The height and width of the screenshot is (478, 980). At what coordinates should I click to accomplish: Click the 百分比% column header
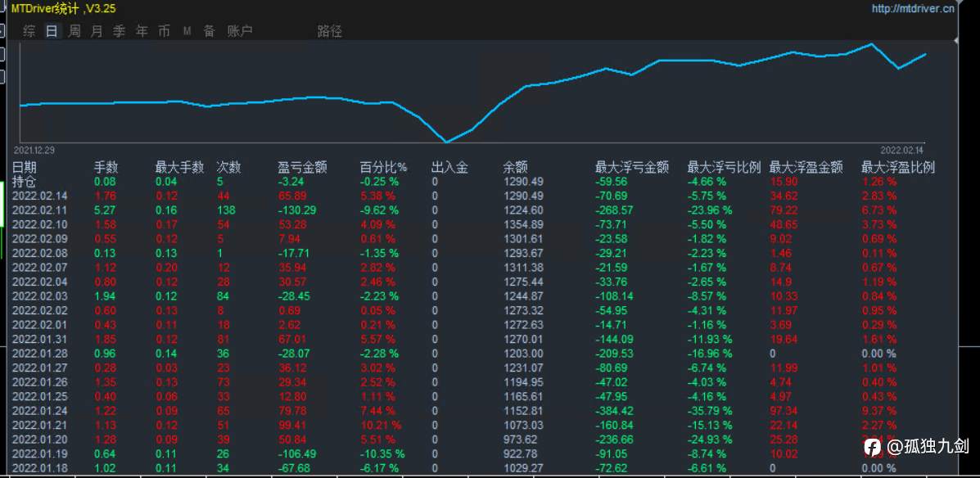pos(383,168)
